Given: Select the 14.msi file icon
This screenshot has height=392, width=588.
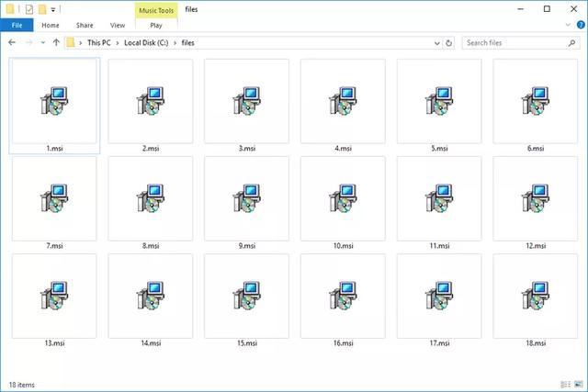Looking at the screenshot, I should [x=151, y=297].
